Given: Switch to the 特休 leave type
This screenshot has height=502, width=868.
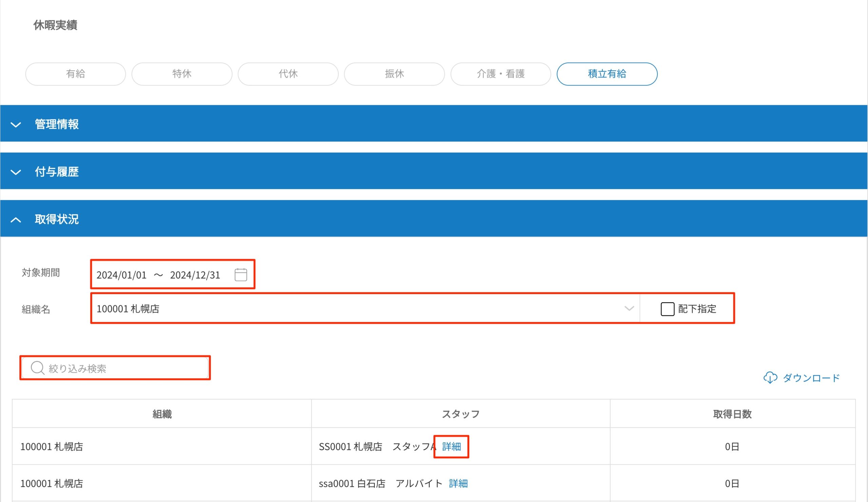Looking at the screenshot, I should 182,74.
